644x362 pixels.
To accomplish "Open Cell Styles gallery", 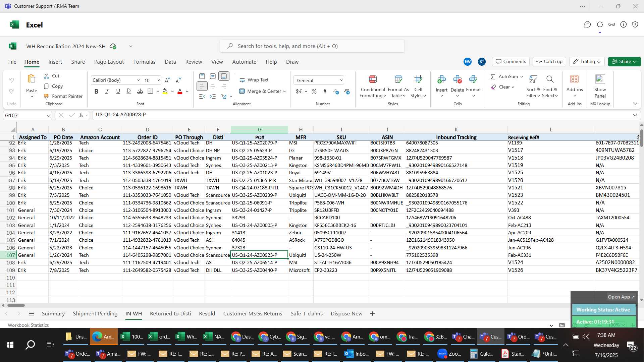I will pos(418,86).
